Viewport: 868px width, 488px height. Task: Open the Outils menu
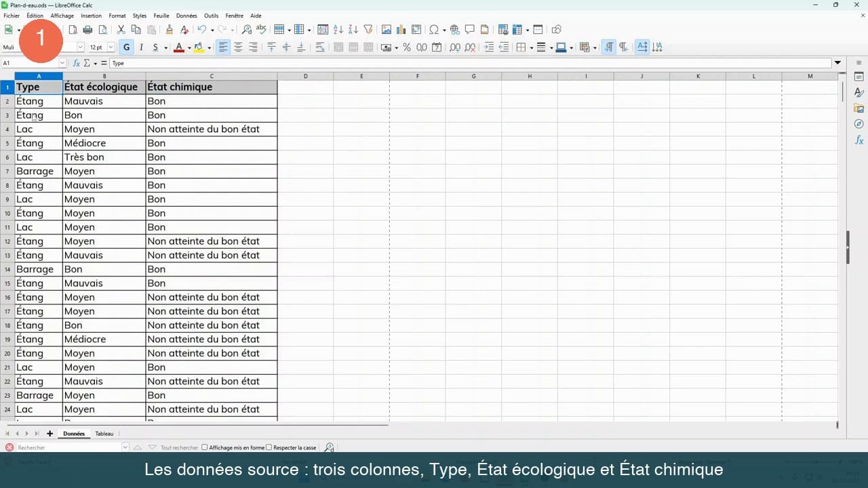[x=211, y=16]
